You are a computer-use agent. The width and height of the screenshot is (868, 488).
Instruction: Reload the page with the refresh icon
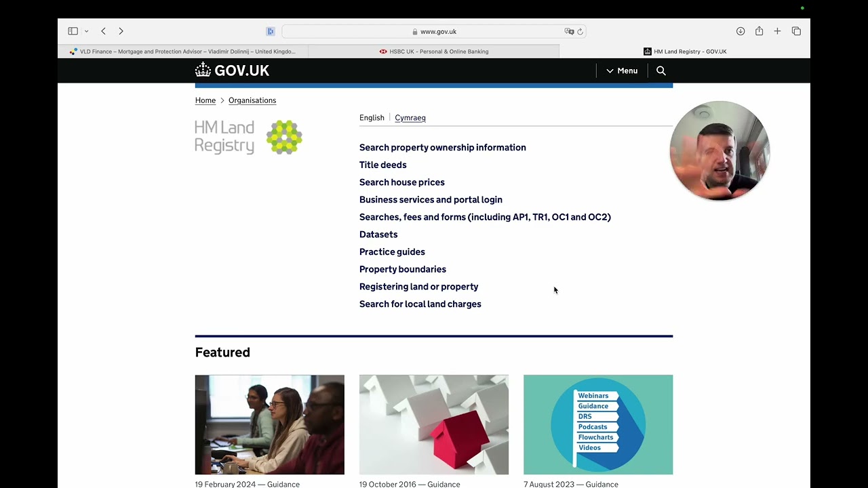pos(580,31)
